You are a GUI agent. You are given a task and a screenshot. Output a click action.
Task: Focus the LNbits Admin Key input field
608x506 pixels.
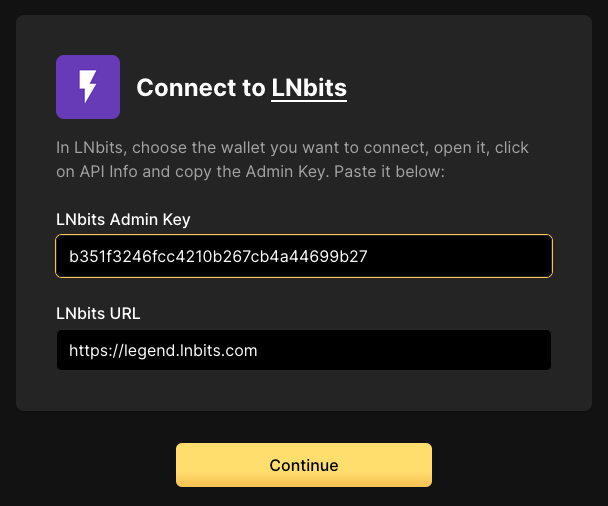coord(304,256)
